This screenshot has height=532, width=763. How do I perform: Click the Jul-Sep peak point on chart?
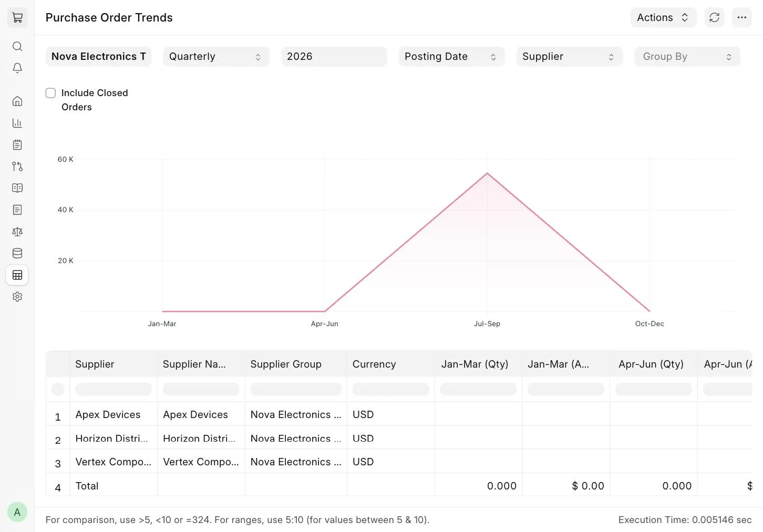(487, 173)
